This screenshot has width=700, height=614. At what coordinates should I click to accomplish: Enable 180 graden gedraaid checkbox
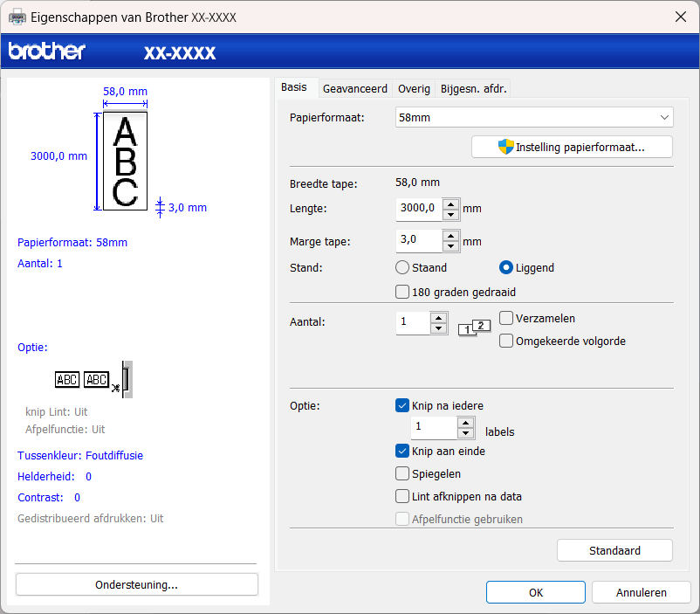[x=402, y=293]
